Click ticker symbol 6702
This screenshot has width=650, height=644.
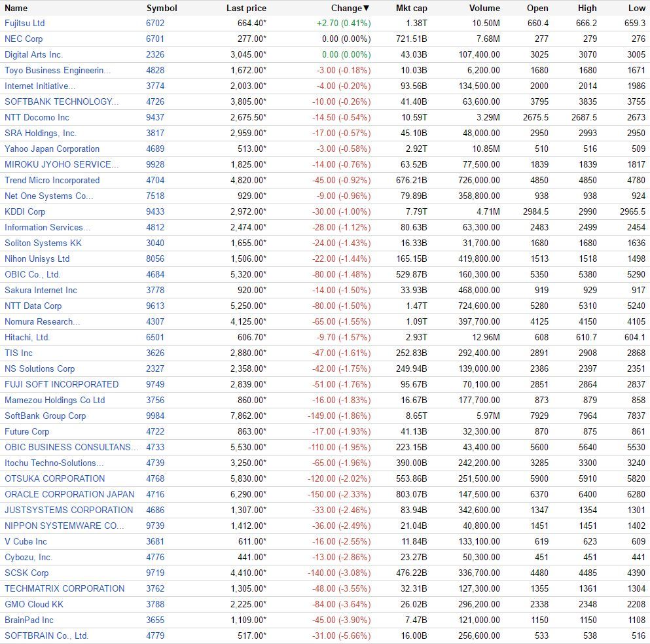tap(155, 23)
